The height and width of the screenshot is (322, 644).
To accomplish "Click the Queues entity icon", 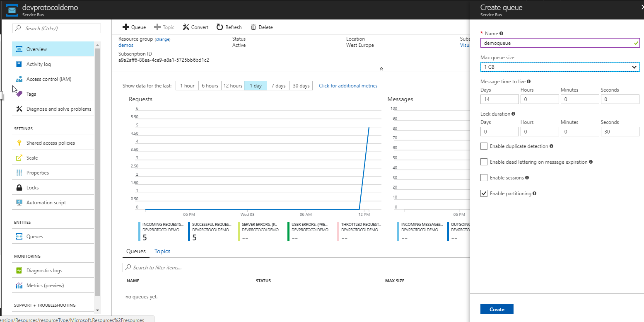I will pyautogui.click(x=19, y=237).
